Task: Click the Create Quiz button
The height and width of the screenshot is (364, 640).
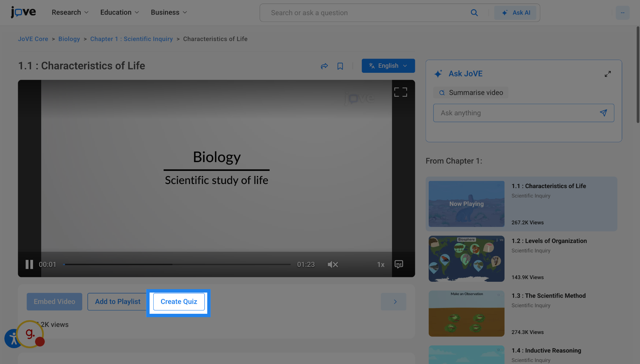Action: click(179, 301)
